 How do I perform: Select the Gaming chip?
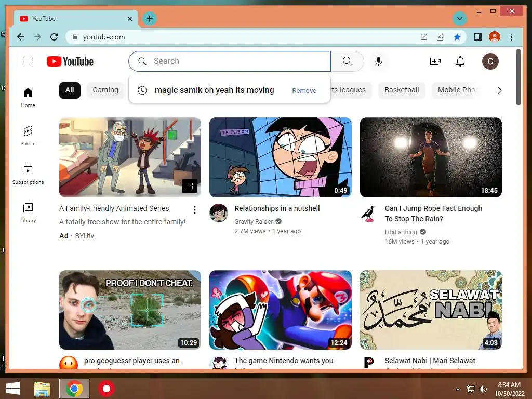click(105, 90)
